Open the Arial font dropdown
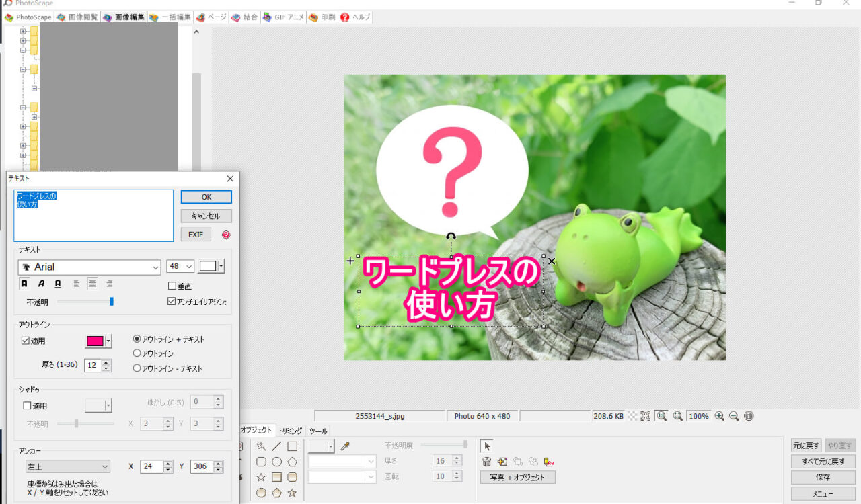This screenshot has width=861, height=504. coord(156,267)
